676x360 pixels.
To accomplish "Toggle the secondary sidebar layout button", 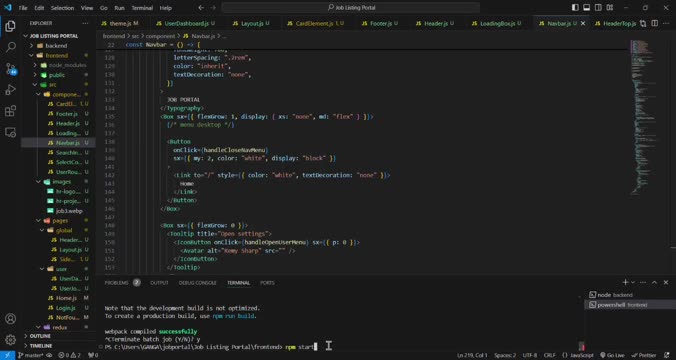I will coord(598,8).
